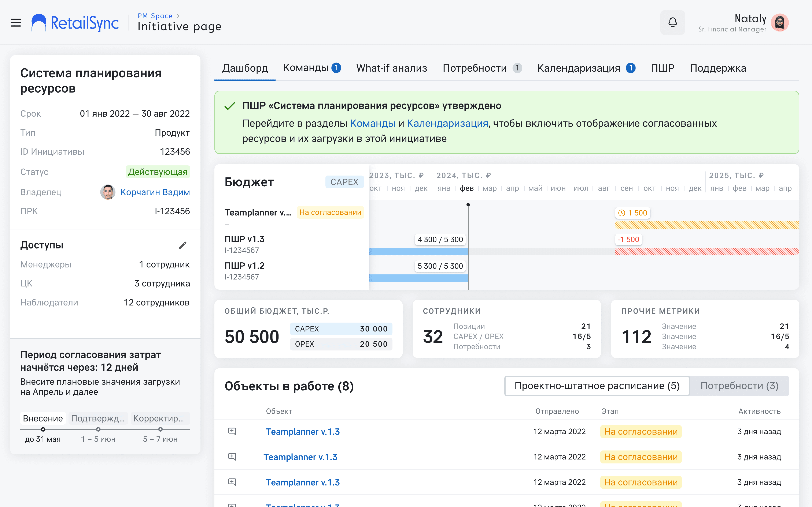Image resolution: width=812 pixels, height=507 pixels.
Task: Click the notifications bell icon
Action: click(x=672, y=22)
